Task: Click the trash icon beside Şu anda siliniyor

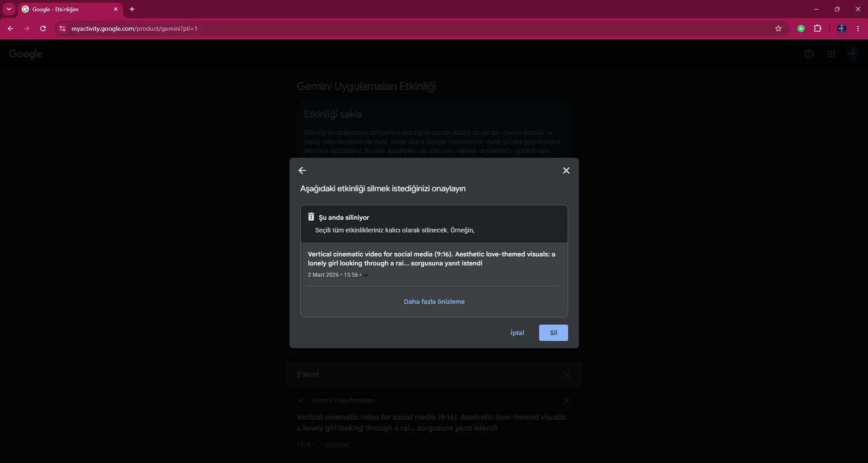Action: pyautogui.click(x=311, y=217)
